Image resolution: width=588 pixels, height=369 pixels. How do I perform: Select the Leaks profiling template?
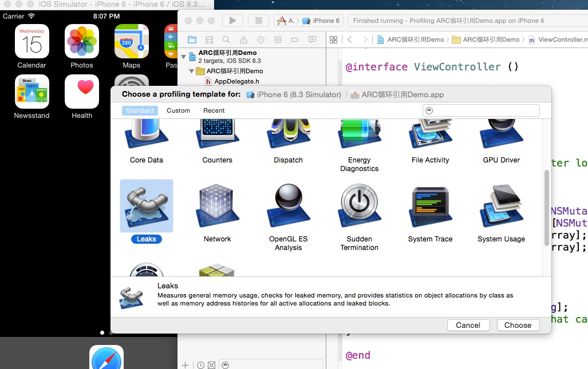coord(146,212)
